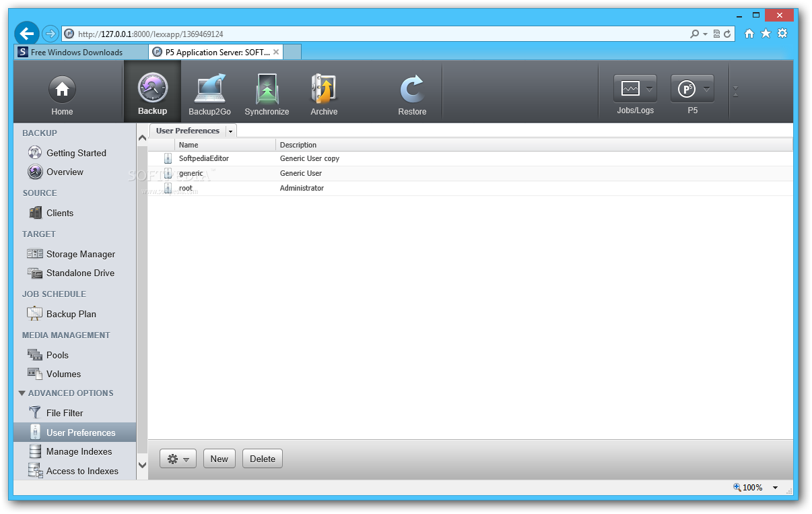
Task: Click the sidebar scroll up arrow
Action: [142, 138]
